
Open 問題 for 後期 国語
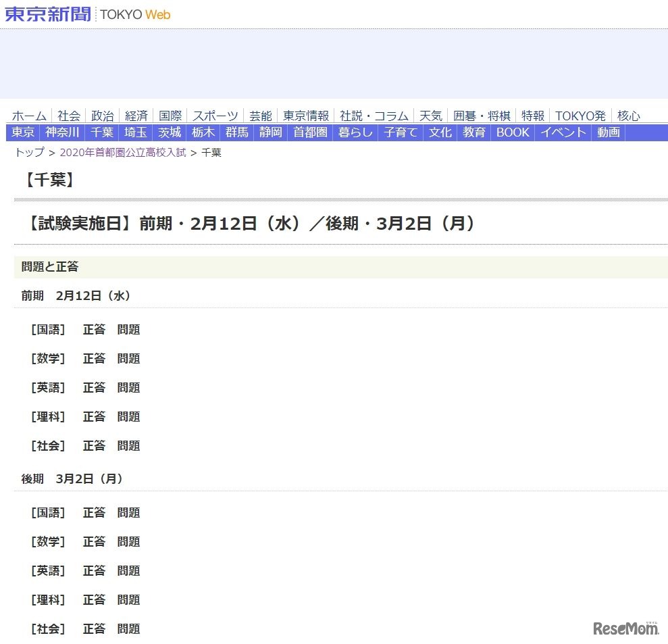coord(128,513)
